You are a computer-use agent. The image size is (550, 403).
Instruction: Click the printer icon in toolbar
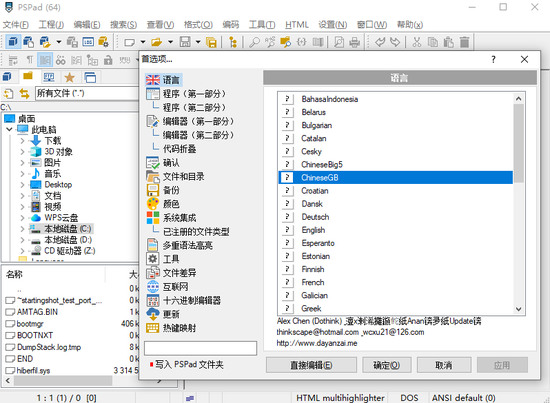coord(355,42)
